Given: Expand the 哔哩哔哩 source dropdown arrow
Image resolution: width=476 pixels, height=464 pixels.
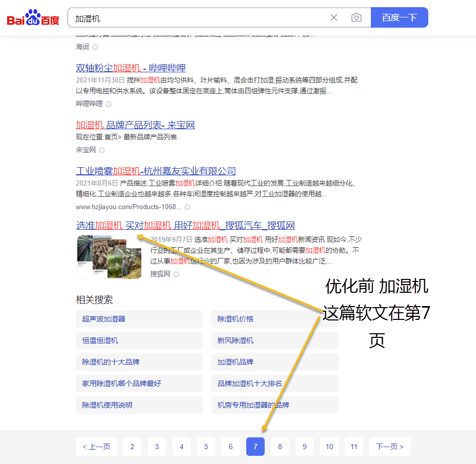Looking at the screenshot, I should coord(108,104).
